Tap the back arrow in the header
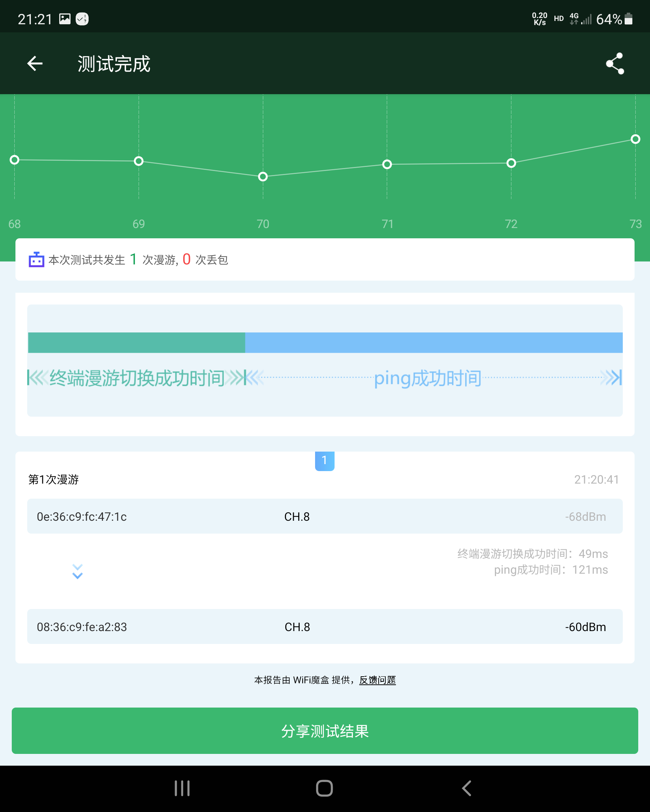This screenshot has height=812, width=650. pyautogui.click(x=35, y=63)
